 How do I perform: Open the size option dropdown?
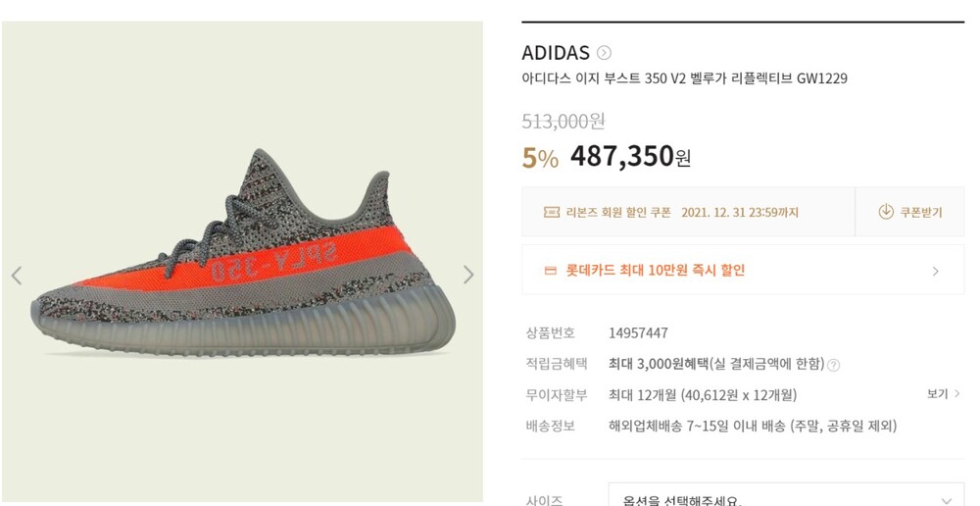[x=786, y=497]
